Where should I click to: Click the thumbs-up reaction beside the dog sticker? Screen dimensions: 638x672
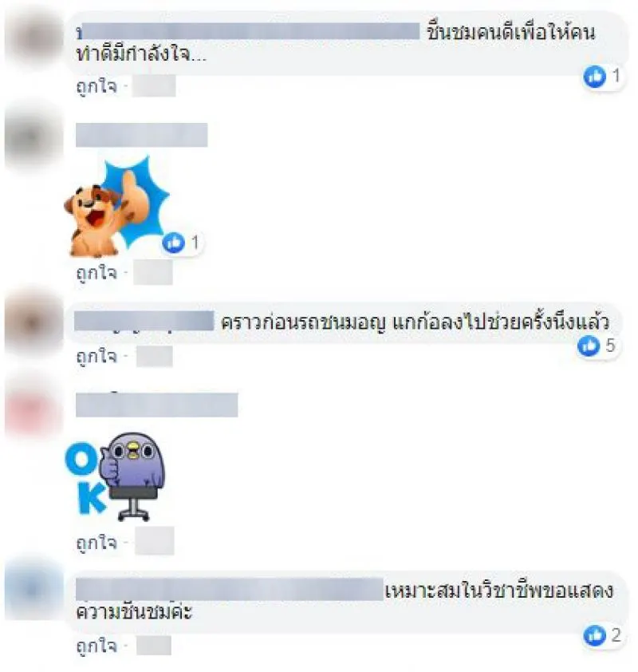pyautogui.click(x=173, y=243)
